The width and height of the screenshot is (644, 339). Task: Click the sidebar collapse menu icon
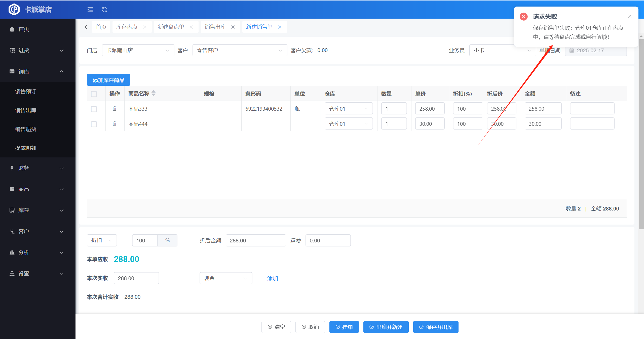[90, 10]
